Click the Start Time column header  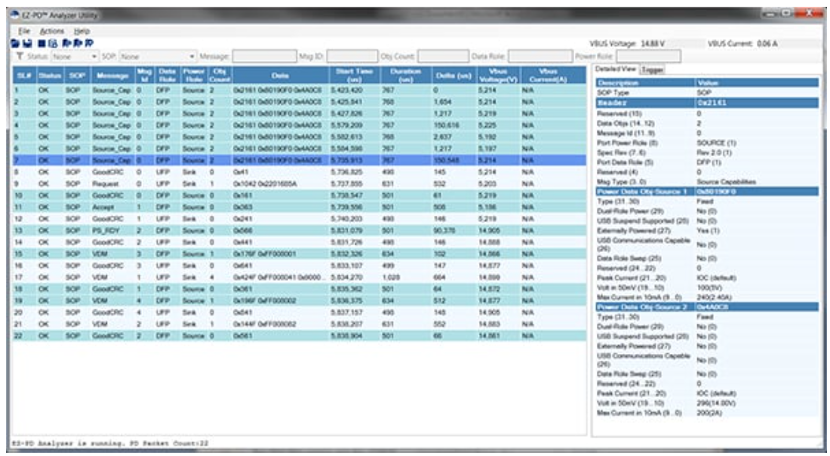click(353, 75)
